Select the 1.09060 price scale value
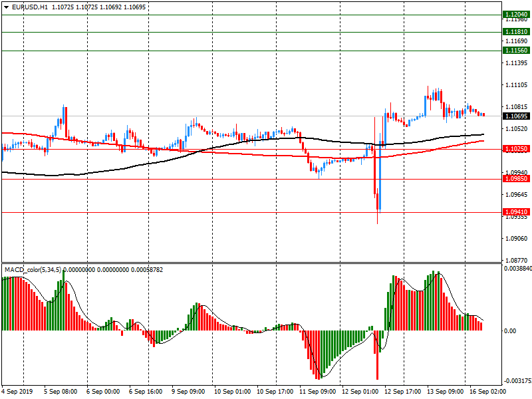The height and width of the screenshot is (399, 532). (517, 239)
